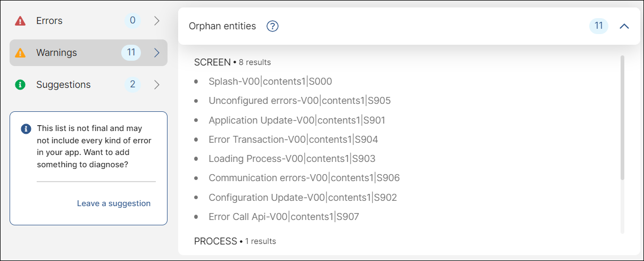Image resolution: width=644 pixels, height=261 pixels.
Task: Click the red Errors triangle icon
Action: (20, 21)
